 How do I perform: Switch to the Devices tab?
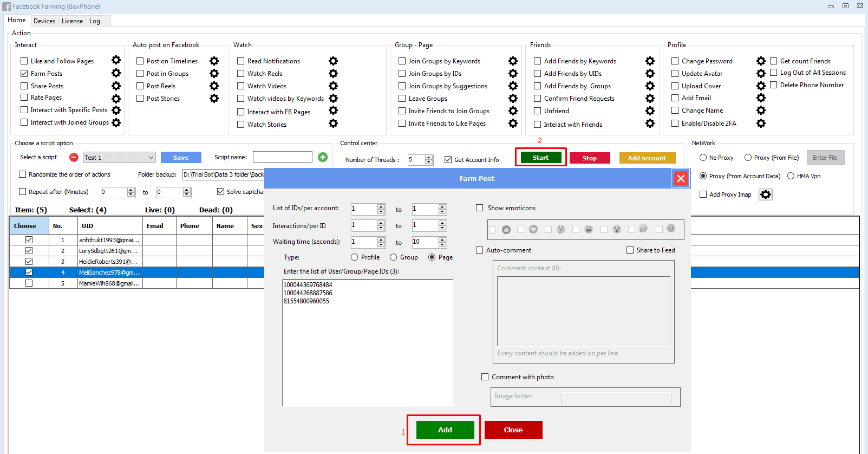(44, 21)
